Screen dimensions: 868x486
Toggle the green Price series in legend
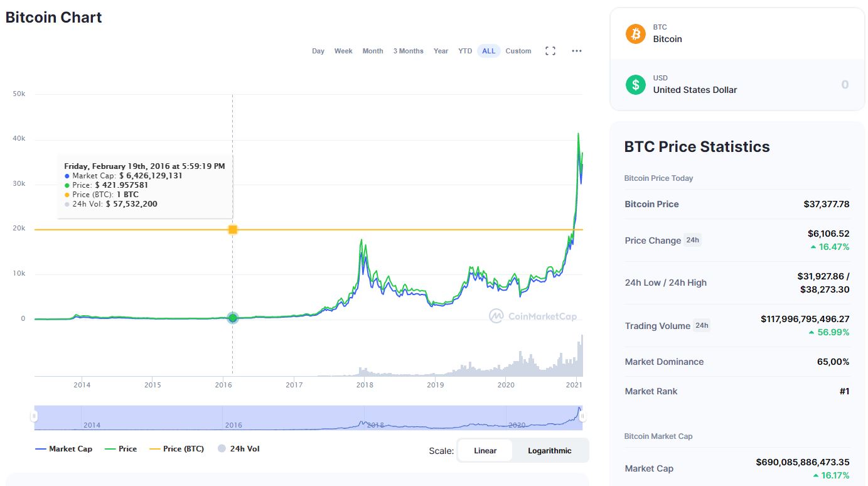tap(121, 449)
